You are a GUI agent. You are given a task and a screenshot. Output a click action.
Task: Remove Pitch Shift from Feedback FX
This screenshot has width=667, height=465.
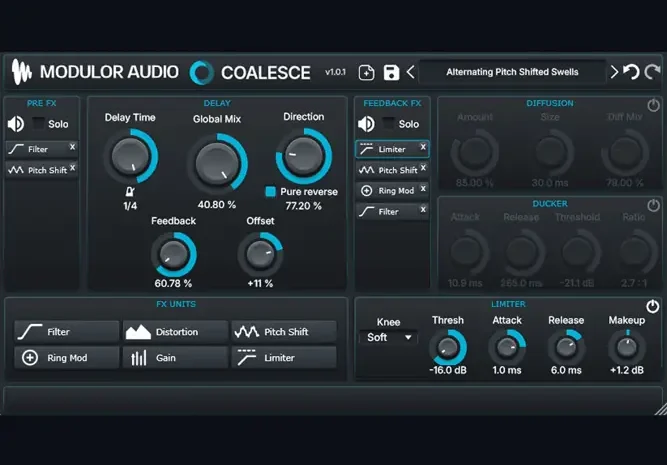(x=423, y=168)
